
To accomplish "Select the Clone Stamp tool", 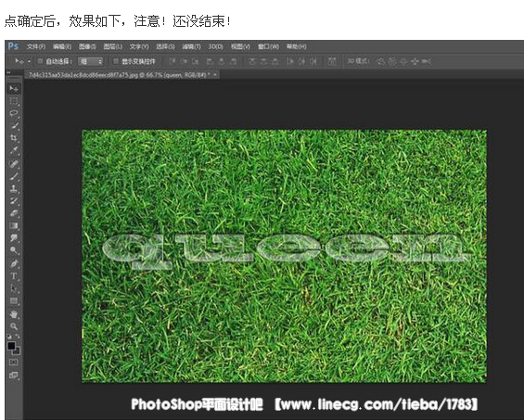I will 14,189.
